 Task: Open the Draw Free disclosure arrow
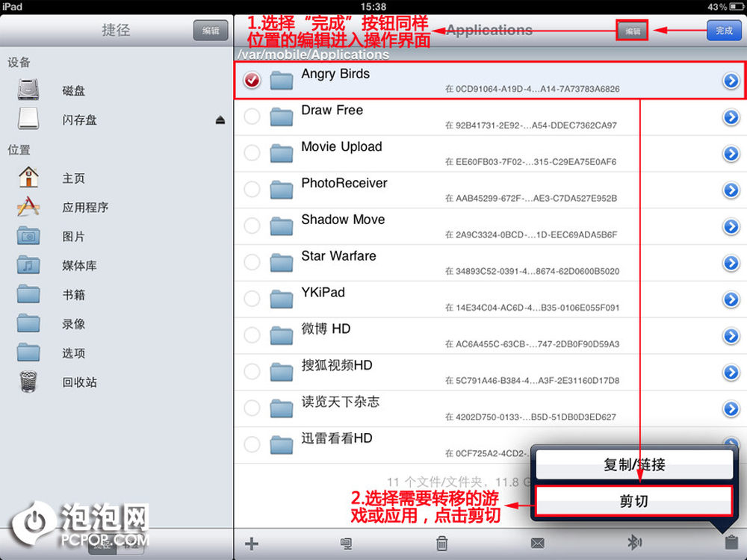coord(731,117)
